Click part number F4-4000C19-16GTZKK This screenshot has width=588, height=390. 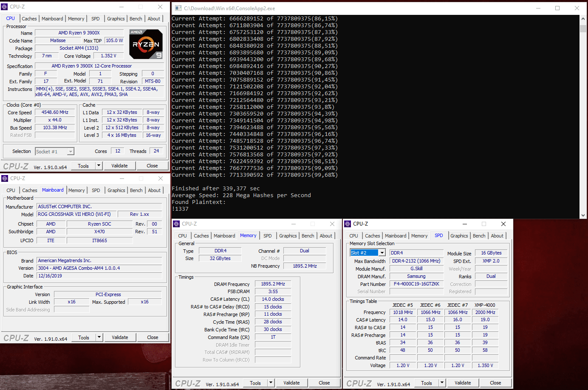[x=416, y=284]
